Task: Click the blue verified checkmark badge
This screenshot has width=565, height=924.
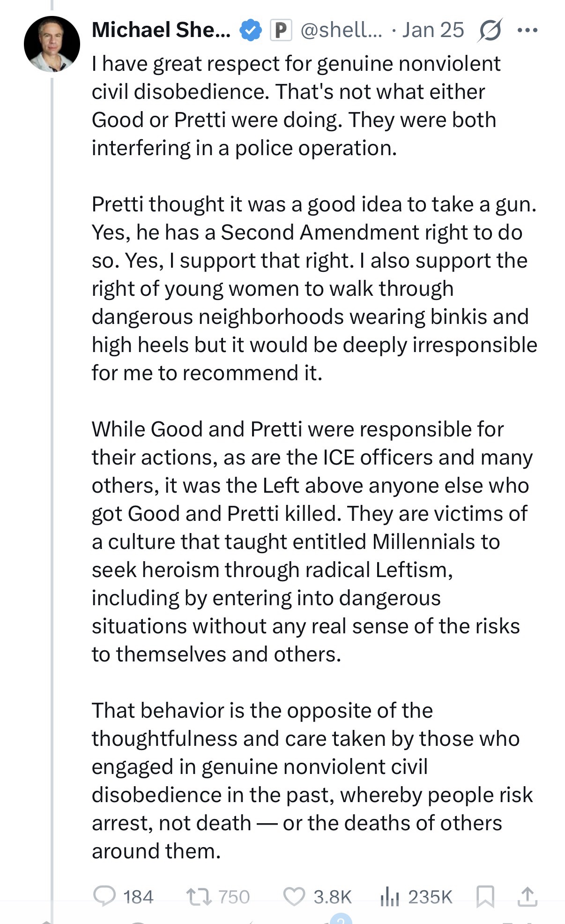Action: click(251, 30)
